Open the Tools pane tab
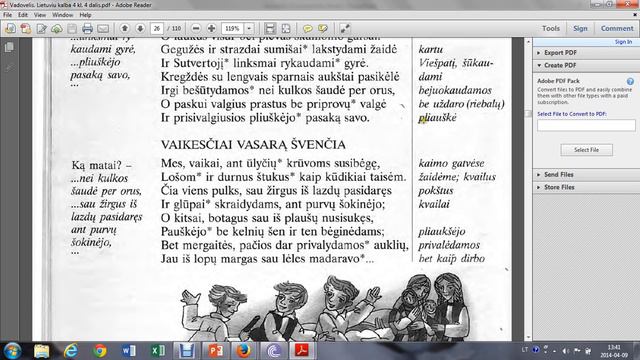Screen dimensions: 640x360 pyautogui.click(x=551, y=28)
